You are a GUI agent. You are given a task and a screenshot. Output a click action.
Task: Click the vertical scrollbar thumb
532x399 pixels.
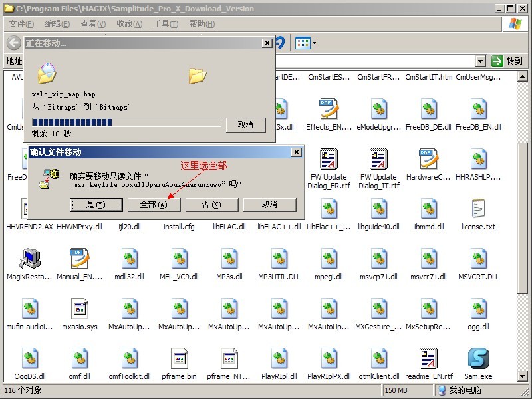(523, 218)
